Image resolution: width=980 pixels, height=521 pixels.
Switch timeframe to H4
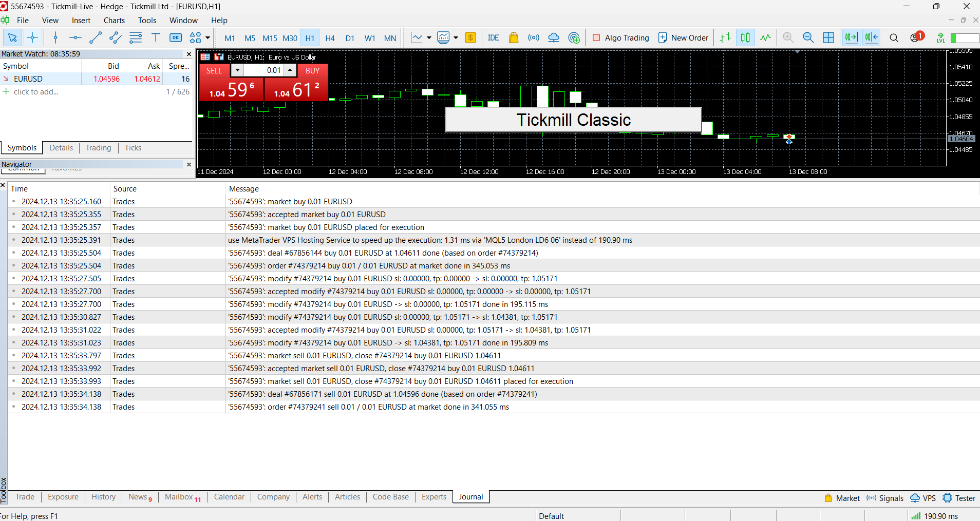[x=330, y=38]
